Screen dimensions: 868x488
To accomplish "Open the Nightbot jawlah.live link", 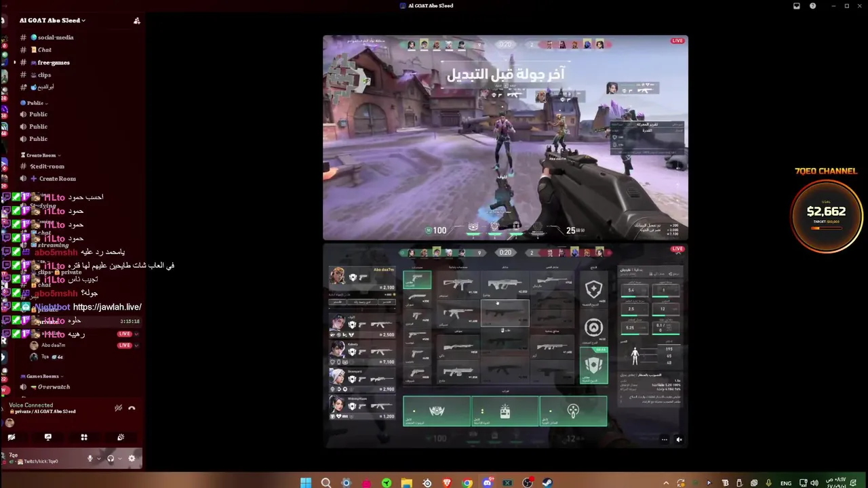I will (107, 307).
